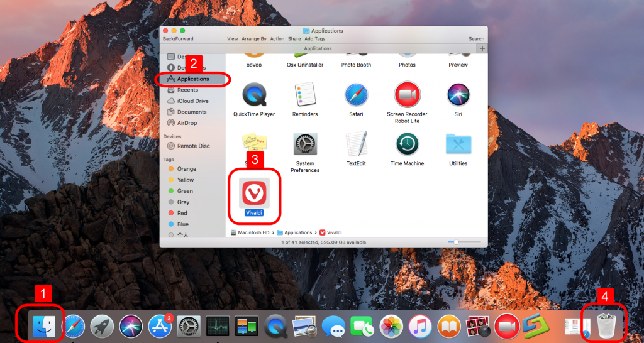Screen dimensions: 644x343
Task: Select Applications in the Finder sidebar
Action: (x=192, y=79)
